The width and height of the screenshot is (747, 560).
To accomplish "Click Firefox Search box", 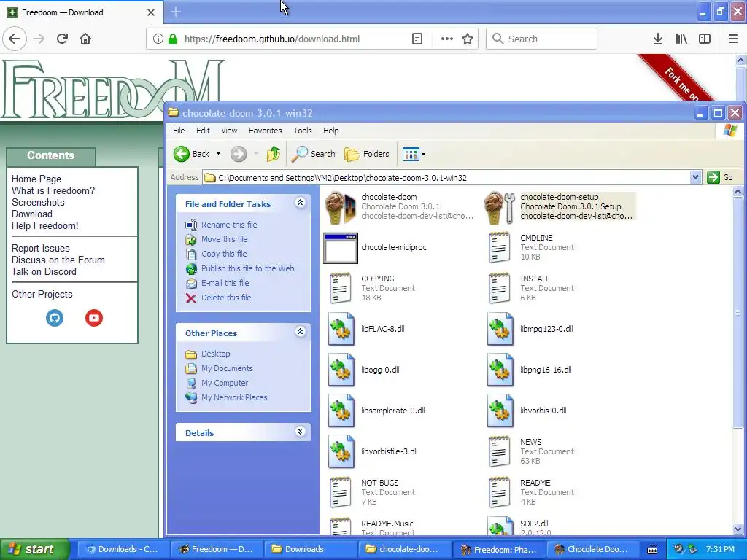I will click(x=541, y=39).
